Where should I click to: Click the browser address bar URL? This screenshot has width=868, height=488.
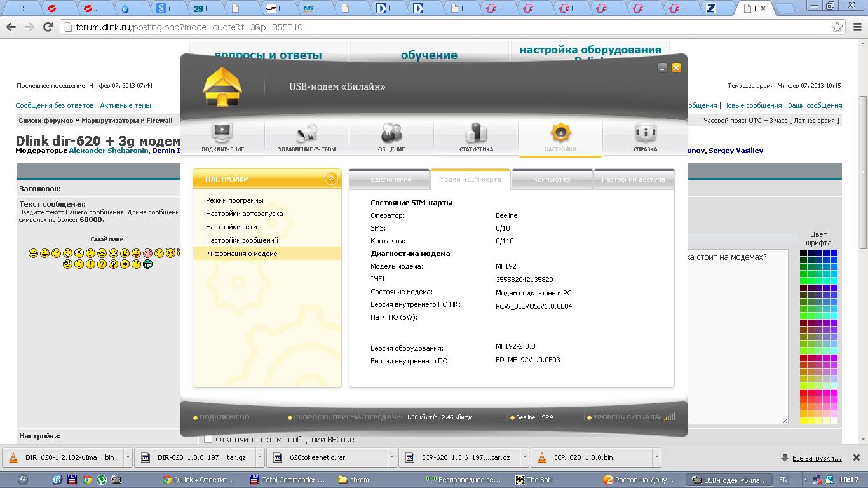tap(189, 27)
